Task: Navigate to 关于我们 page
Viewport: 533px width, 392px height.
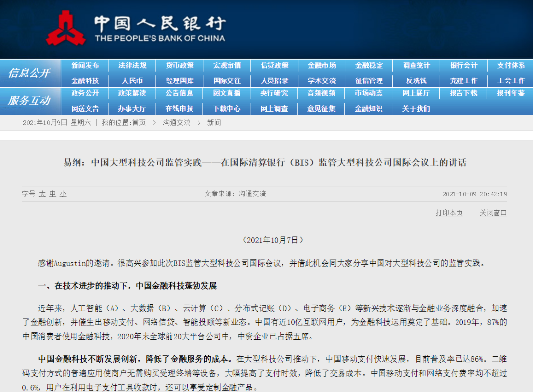Action: pos(416,109)
